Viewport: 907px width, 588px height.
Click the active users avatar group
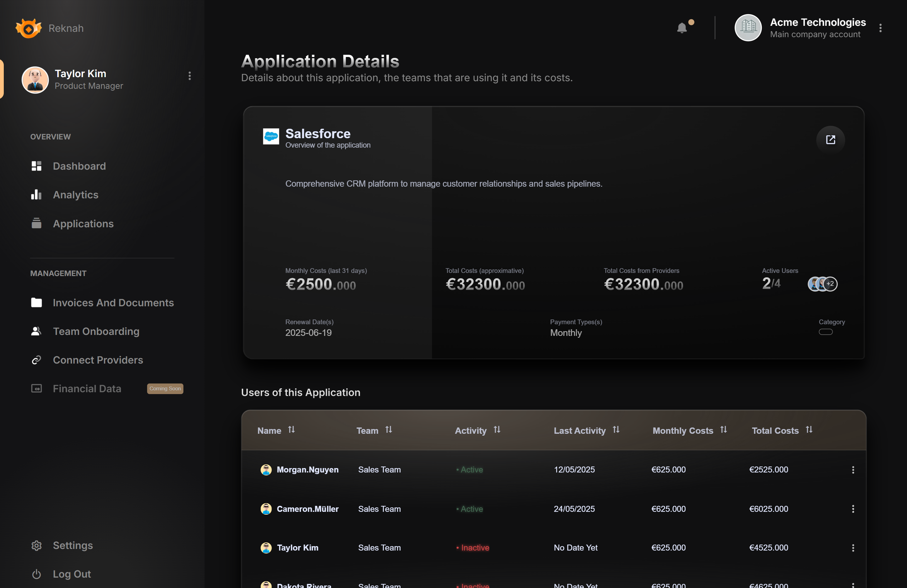(822, 284)
